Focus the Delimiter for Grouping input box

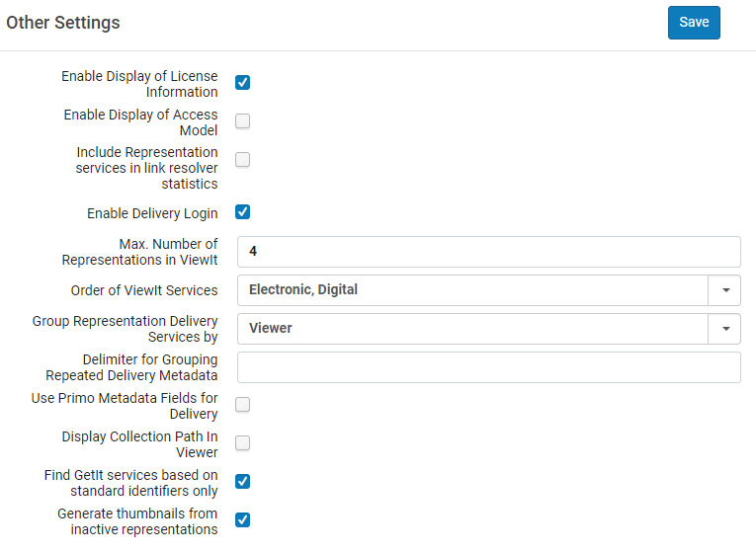[488, 367]
